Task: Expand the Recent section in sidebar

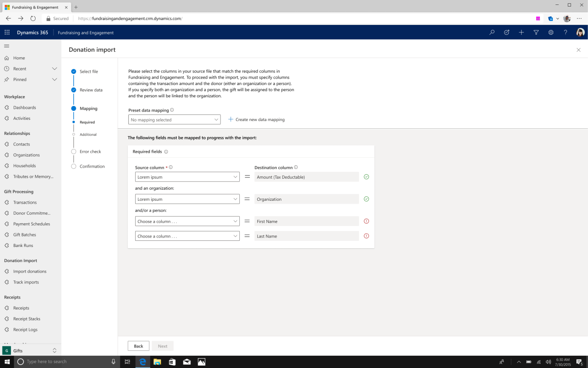Action: tap(54, 69)
